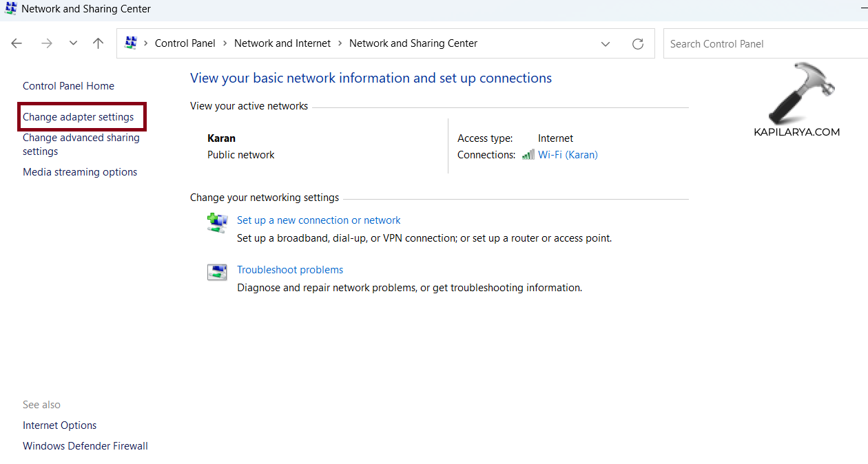This screenshot has height=464, width=868.
Task: Click the new connection setup icon
Action: pyautogui.click(x=217, y=223)
